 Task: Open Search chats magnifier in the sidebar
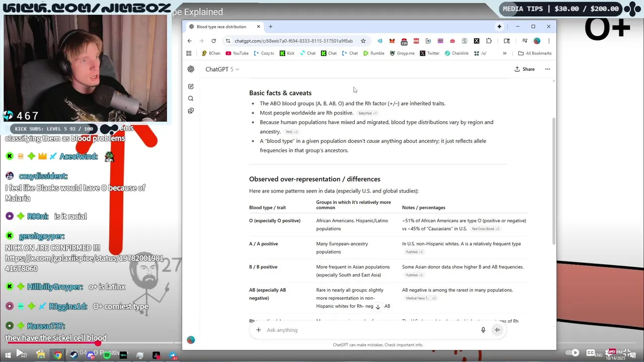[x=191, y=99]
